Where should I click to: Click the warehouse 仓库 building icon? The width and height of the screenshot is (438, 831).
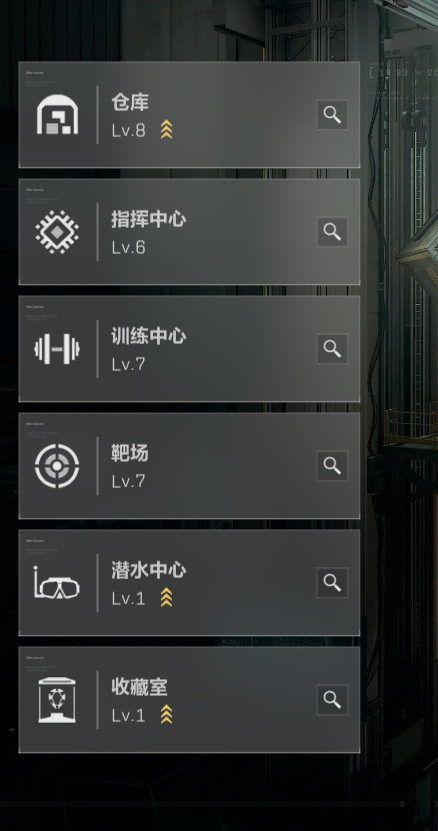coord(57,114)
